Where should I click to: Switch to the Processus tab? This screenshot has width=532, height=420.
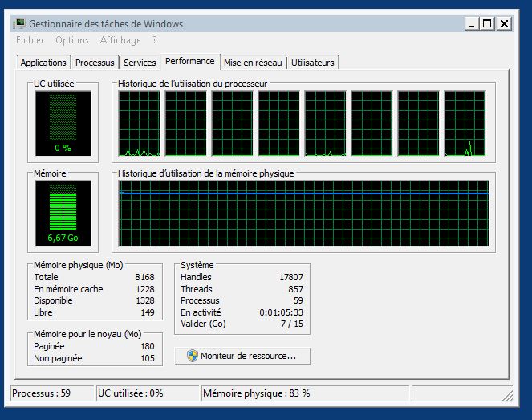pos(95,63)
